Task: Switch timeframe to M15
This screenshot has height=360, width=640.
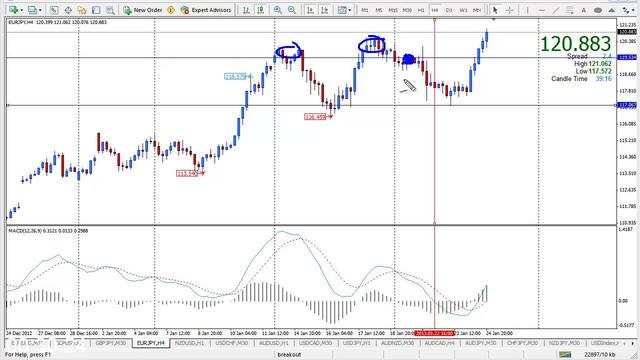Action: coord(393,10)
